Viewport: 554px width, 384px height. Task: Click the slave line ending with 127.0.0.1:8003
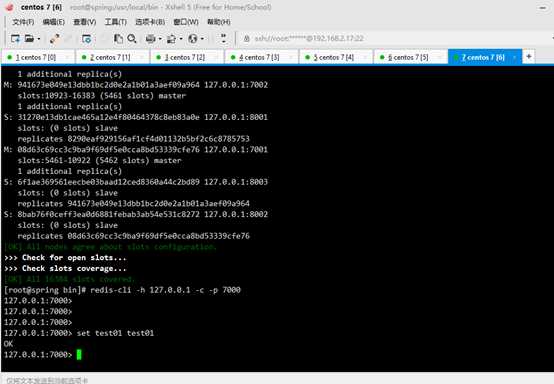136,182
